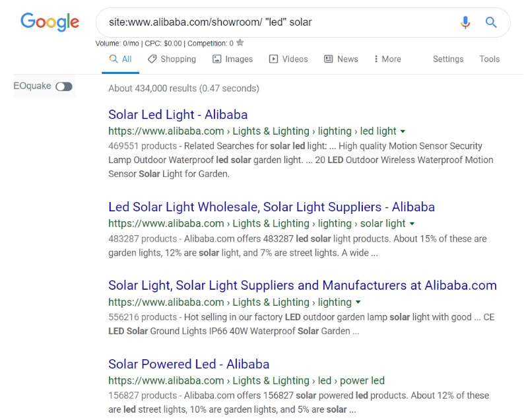Click the Google logo
Viewport: 524px width, 420px height.
[x=49, y=22]
